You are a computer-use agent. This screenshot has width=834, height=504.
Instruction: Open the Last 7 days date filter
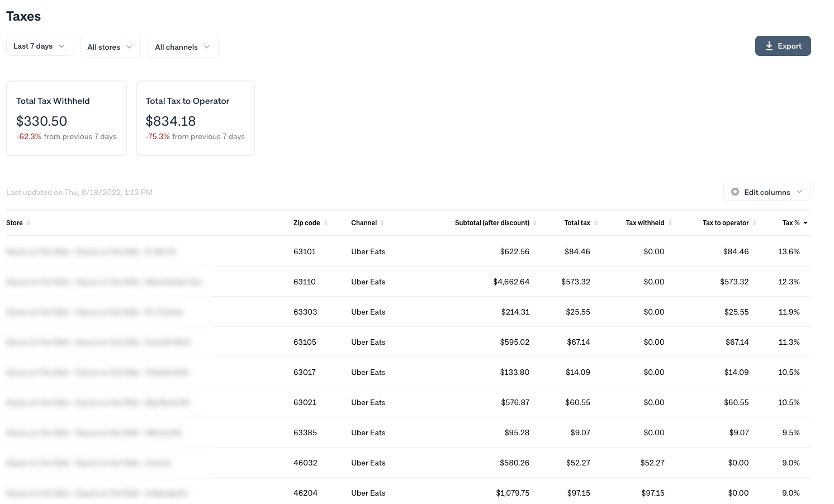coord(39,46)
